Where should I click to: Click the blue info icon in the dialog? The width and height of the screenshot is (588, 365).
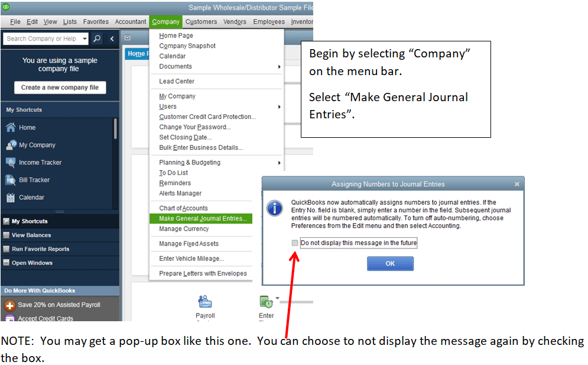(275, 208)
